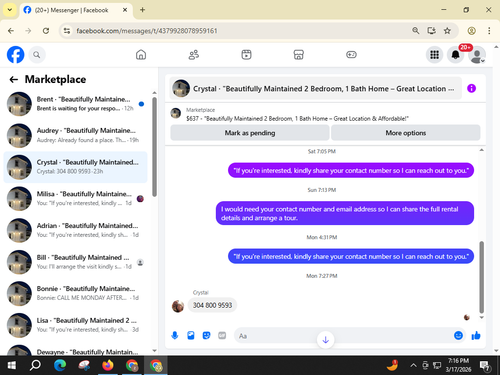Open browser zoom magnifier icon
500x375 pixels.
[x=415, y=31]
